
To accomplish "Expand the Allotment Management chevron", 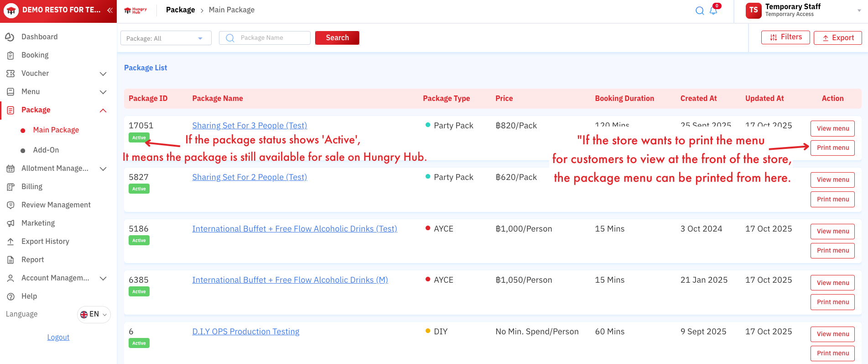I will coord(103,169).
